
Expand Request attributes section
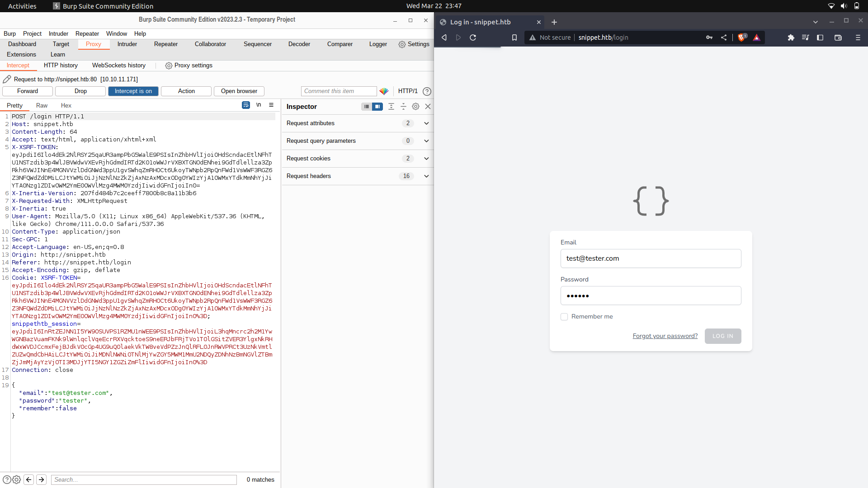(x=426, y=123)
